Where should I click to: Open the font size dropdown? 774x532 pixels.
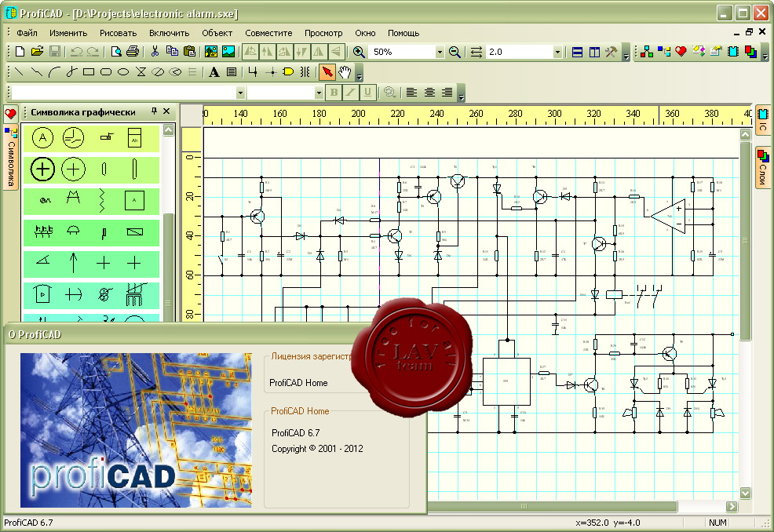pyautogui.click(x=319, y=93)
